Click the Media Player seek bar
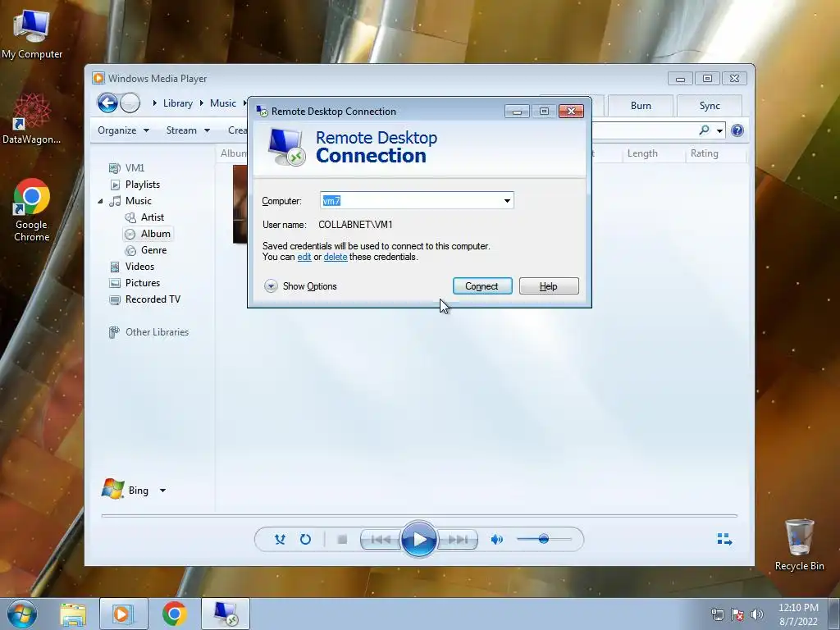The image size is (840, 630). (x=419, y=515)
